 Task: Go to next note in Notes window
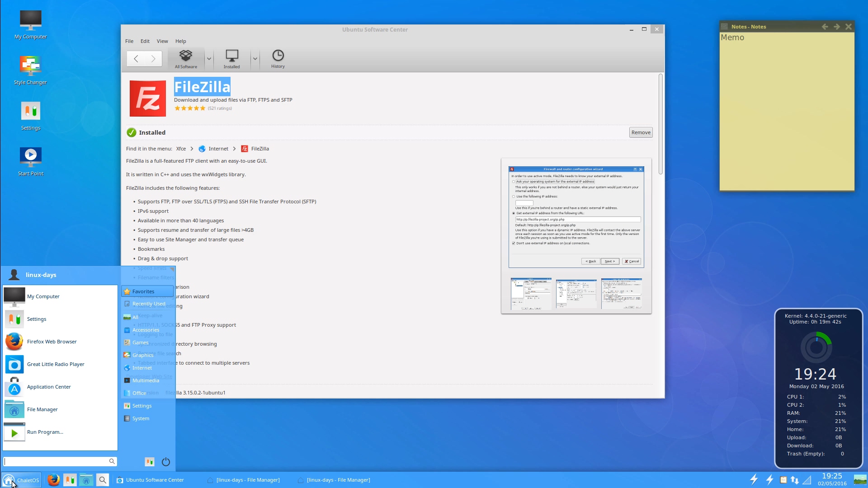click(837, 27)
